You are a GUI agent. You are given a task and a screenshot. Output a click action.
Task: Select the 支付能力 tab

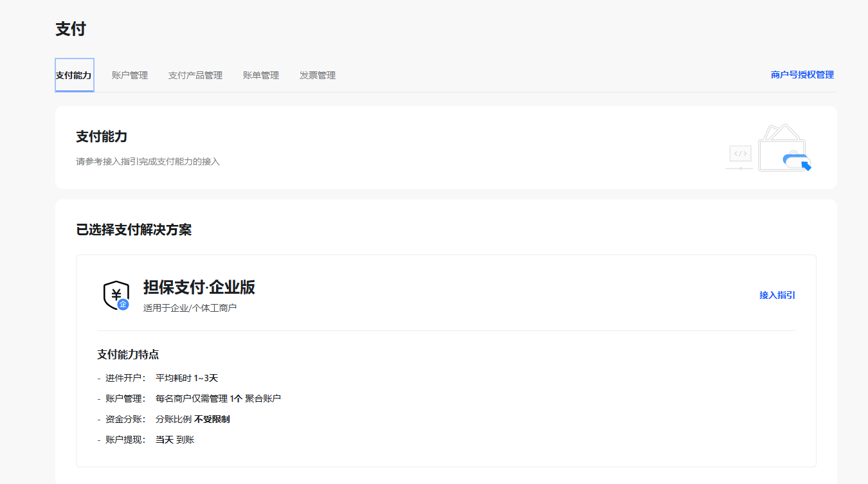(74, 75)
